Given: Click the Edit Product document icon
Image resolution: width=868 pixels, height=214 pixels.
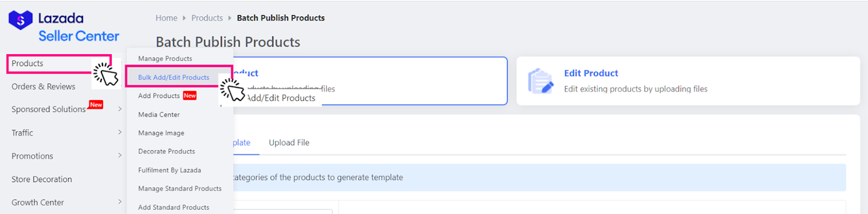Looking at the screenshot, I should tap(540, 81).
